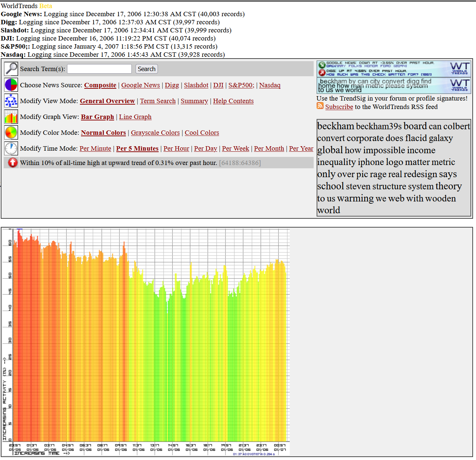Choose Slashdot news source
Viewport: 476px width, 460px height.
pos(196,85)
